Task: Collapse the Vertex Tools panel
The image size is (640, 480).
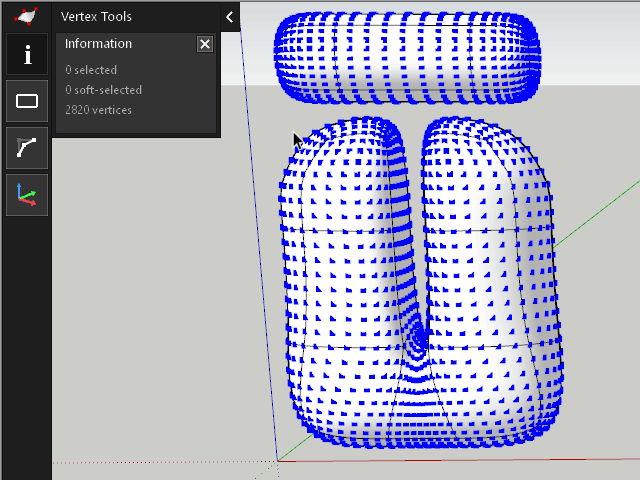Action: point(229,16)
